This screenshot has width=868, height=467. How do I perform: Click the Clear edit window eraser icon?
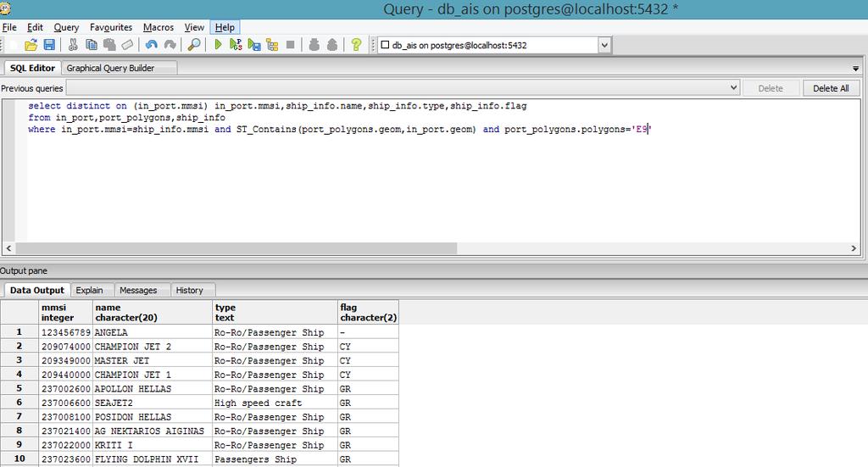click(127, 45)
